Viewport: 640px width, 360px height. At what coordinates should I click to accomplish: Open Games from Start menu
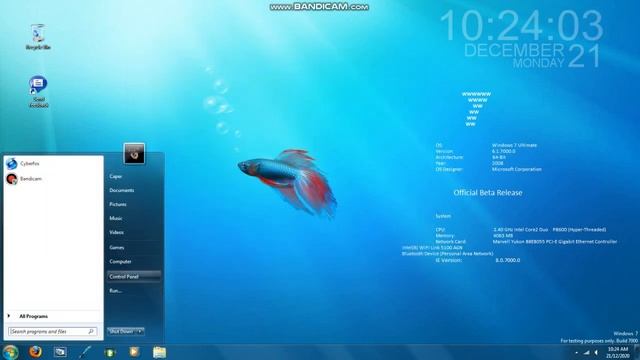click(x=116, y=247)
